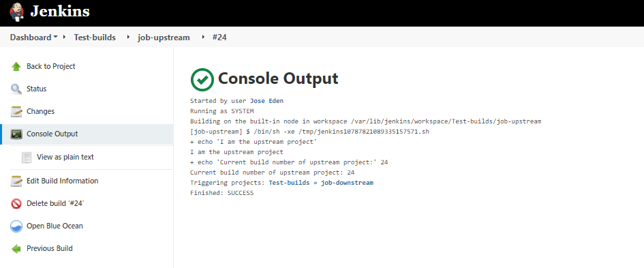Click the View as plain text document icon
The height and width of the screenshot is (268, 644).
click(x=27, y=158)
